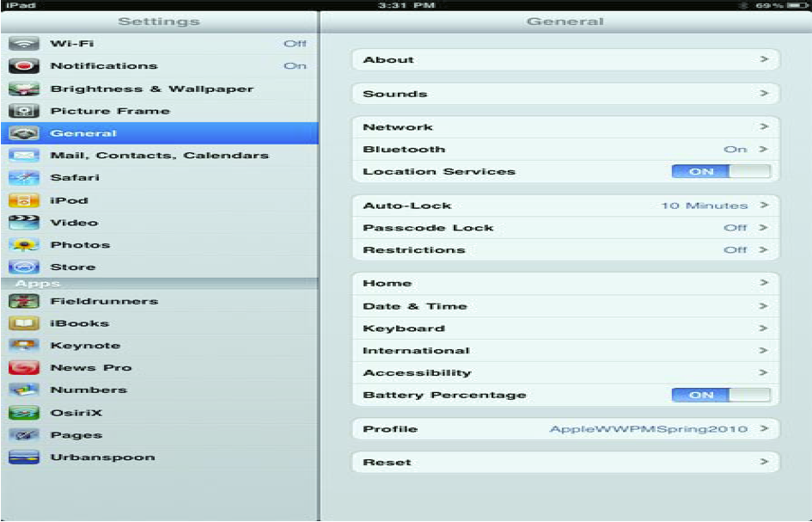
Task: Tap the Keynote app icon
Action: (x=24, y=346)
